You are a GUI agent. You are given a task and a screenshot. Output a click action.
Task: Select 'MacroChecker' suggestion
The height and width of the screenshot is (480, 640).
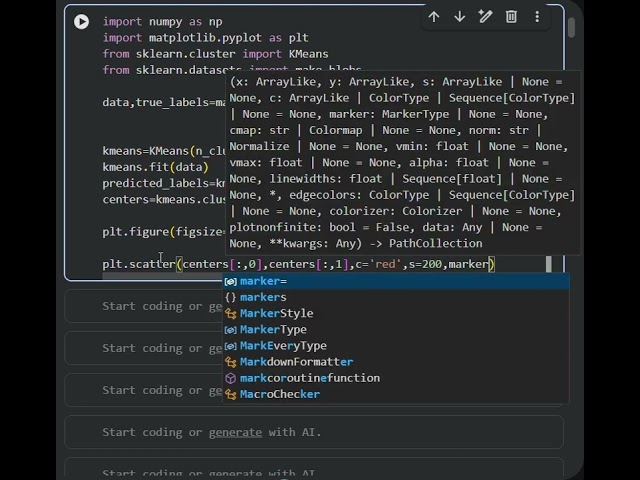coord(396,394)
